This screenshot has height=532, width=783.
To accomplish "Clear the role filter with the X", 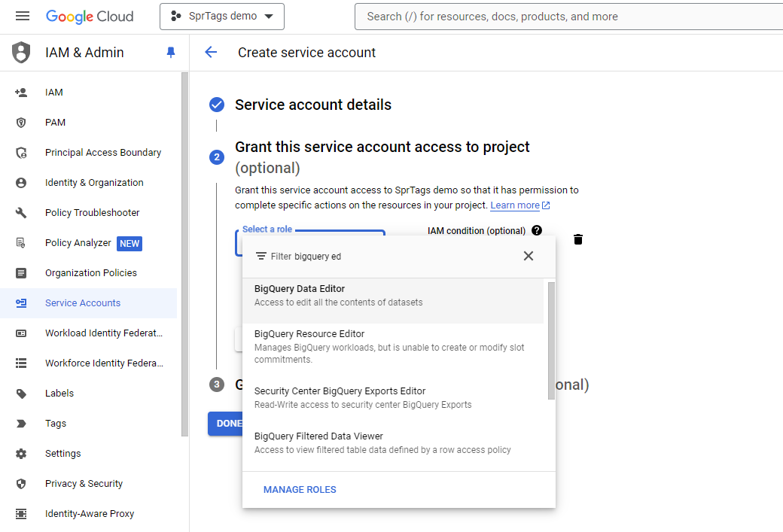I will coord(528,256).
